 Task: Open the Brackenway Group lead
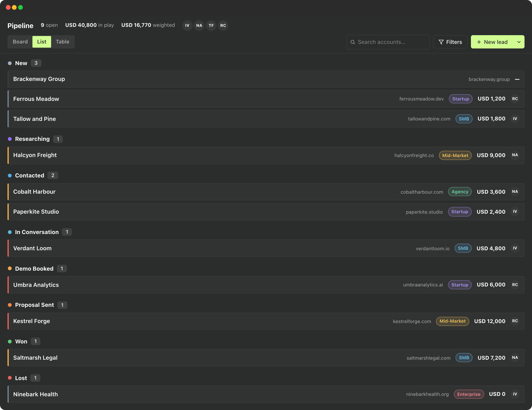[x=266, y=79]
